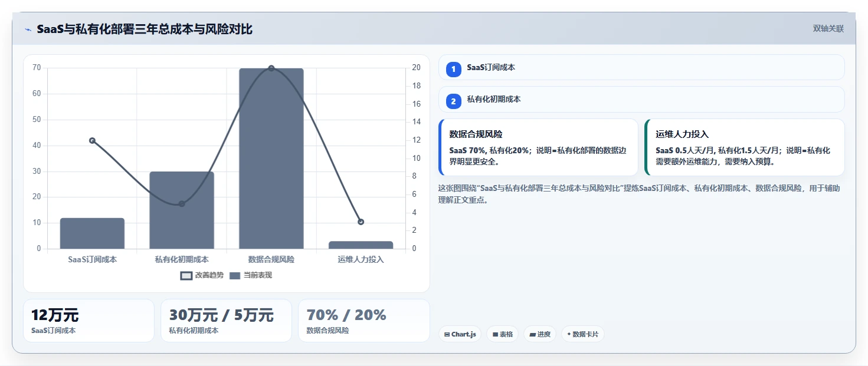868x366 pixels.
Task: Click the 12万元 stat value
Action: pyautogui.click(x=55, y=315)
